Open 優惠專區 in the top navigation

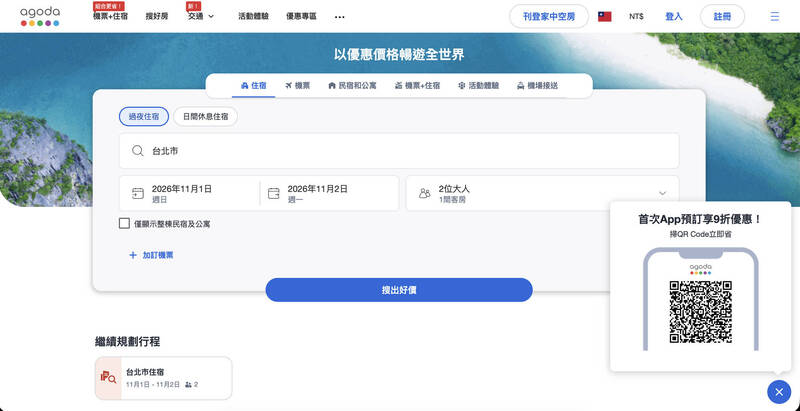pyautogui.click(x=301, y=16)
